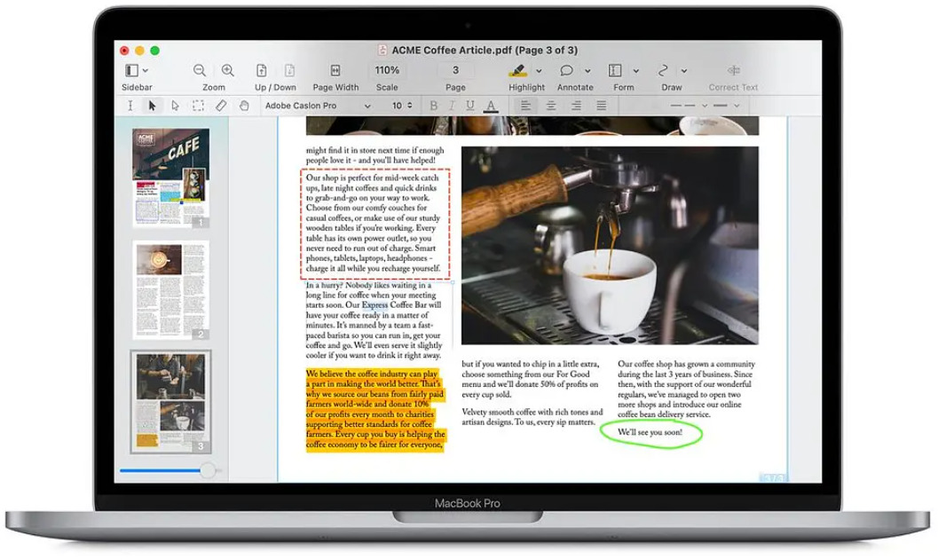Click the Highlight marker tool

point(517,70)
